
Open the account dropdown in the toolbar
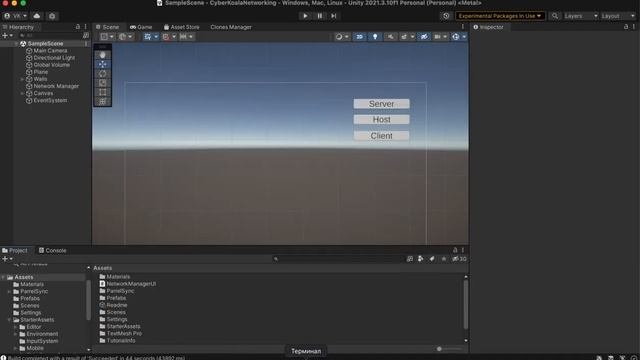[16, 16]
